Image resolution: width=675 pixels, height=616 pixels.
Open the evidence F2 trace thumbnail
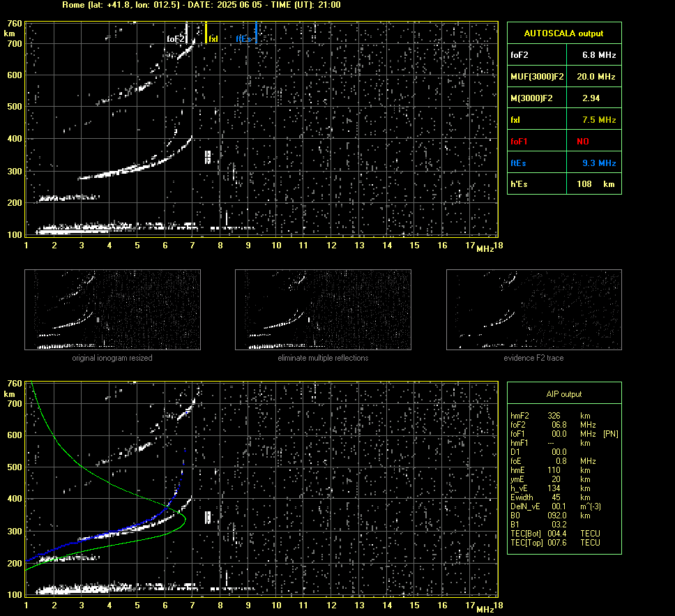tap(534, 310)
